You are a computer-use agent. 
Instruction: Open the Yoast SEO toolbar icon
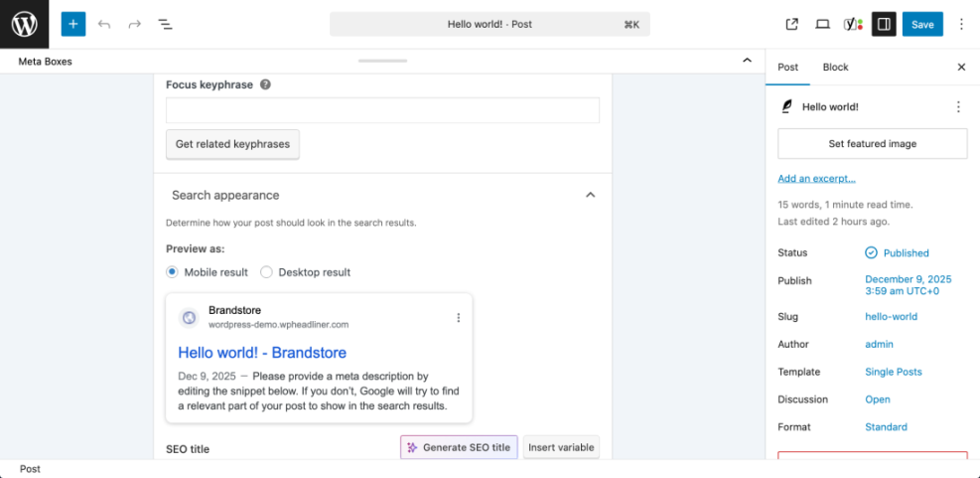click(853, 25)
